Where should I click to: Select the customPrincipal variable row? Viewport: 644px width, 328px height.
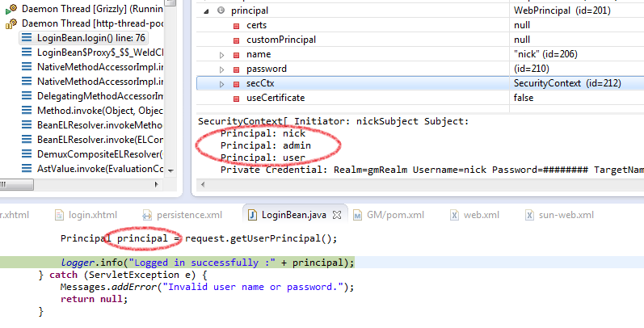click(420, 40)
